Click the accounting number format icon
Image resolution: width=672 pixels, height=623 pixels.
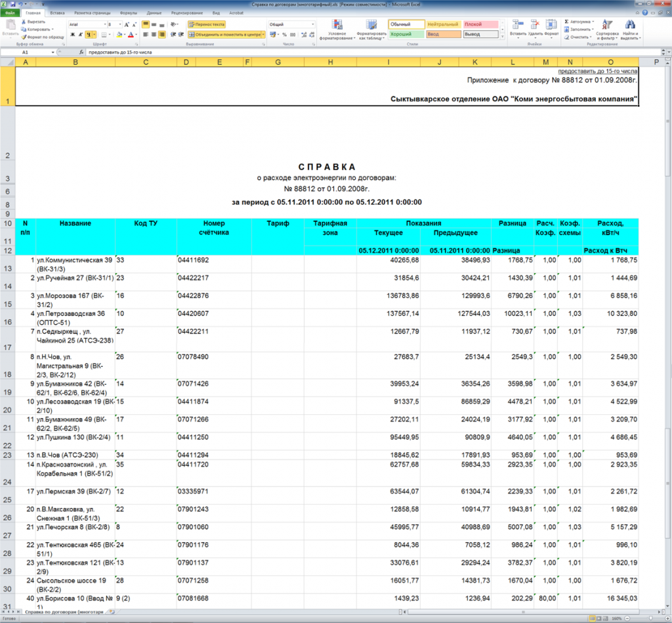[x=273, y=34]
